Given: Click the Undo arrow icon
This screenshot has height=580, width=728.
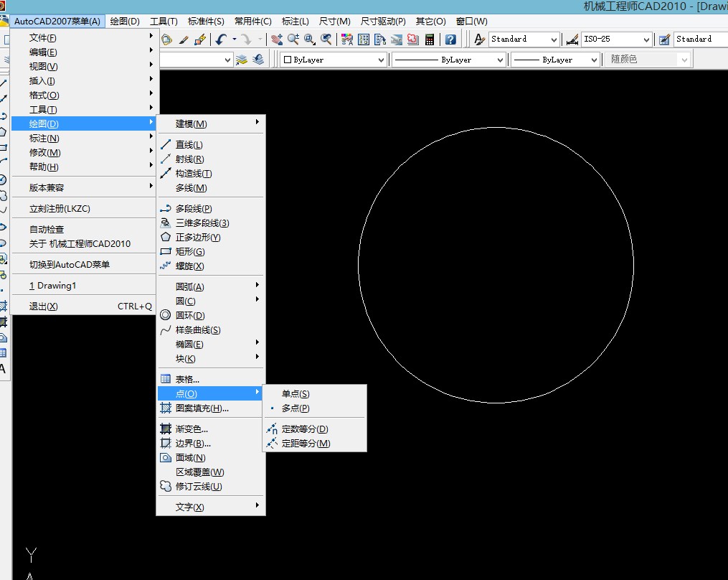Looking at the screenshot, I should [222, 40].
